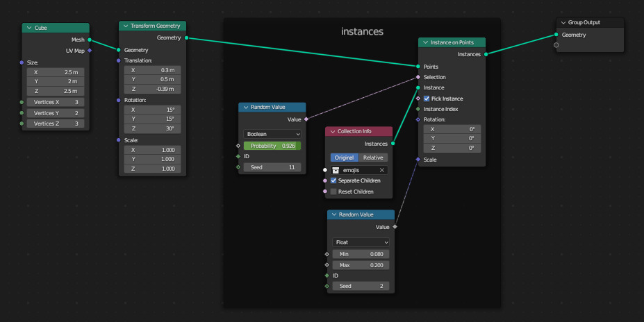Click the Translation input socket

[119, 60]
